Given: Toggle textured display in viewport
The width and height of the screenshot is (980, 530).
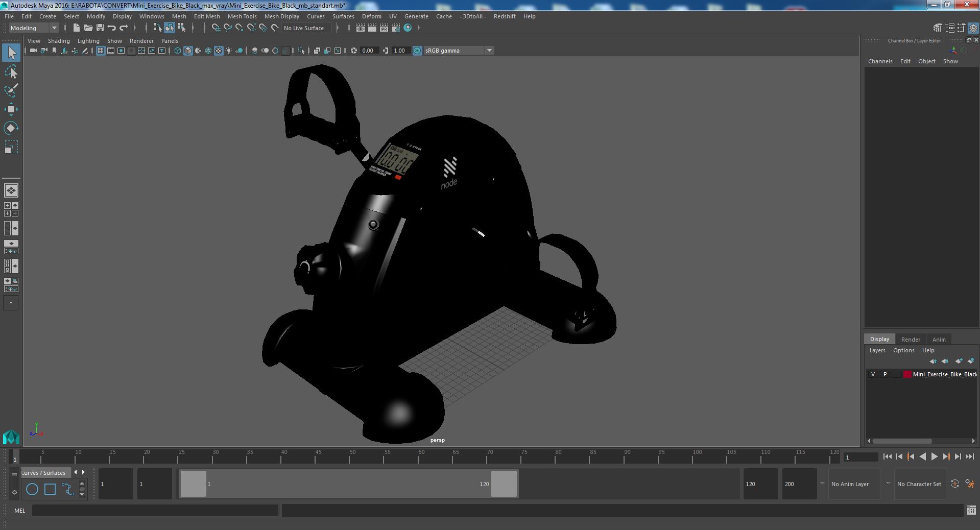Looking at the screenshot, I should (x=219, y=51).
